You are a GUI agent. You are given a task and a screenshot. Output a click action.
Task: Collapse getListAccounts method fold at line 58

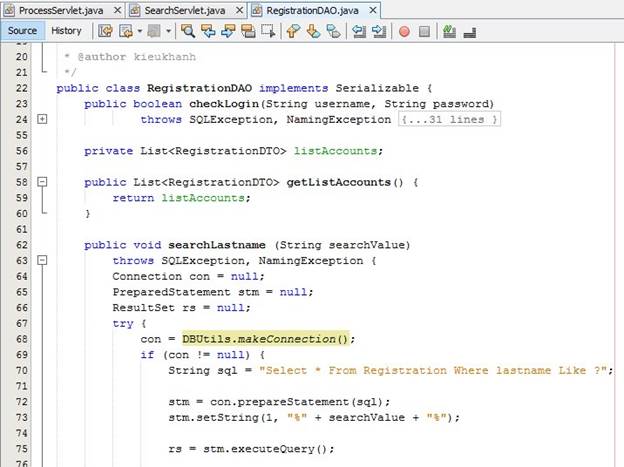[x=42, y=182]
